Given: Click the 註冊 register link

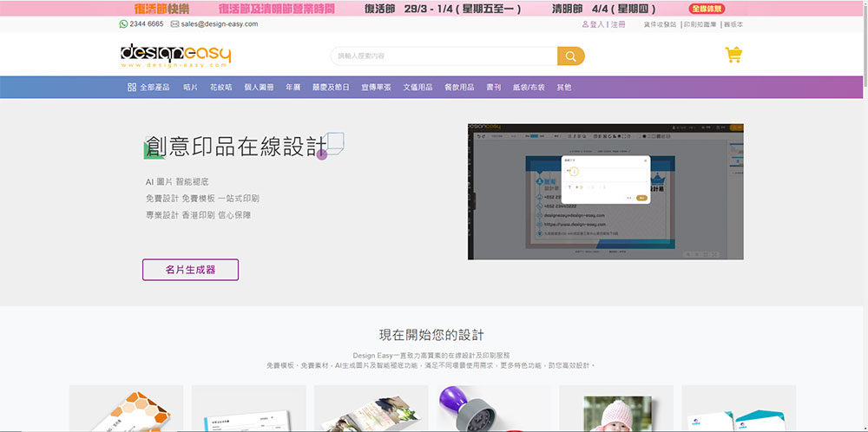Looking at the screenshot, I should (618, 24).
